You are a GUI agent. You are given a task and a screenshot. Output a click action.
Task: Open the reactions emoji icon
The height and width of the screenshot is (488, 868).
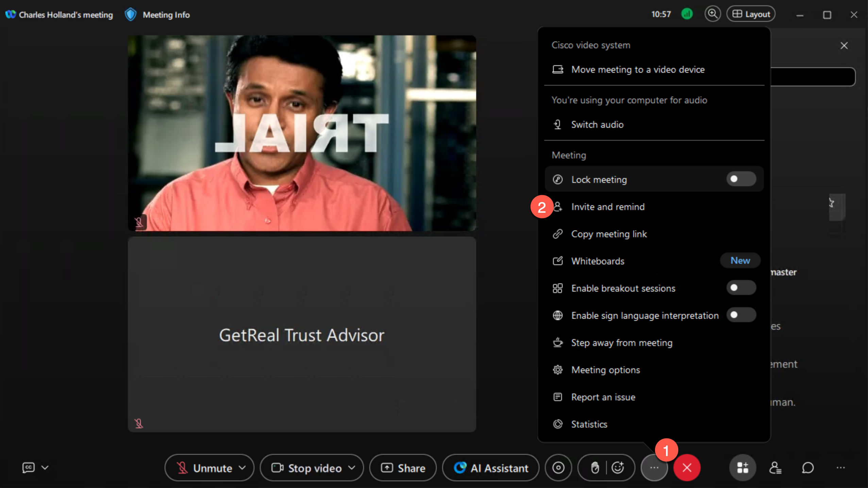[x=618, y=468]
